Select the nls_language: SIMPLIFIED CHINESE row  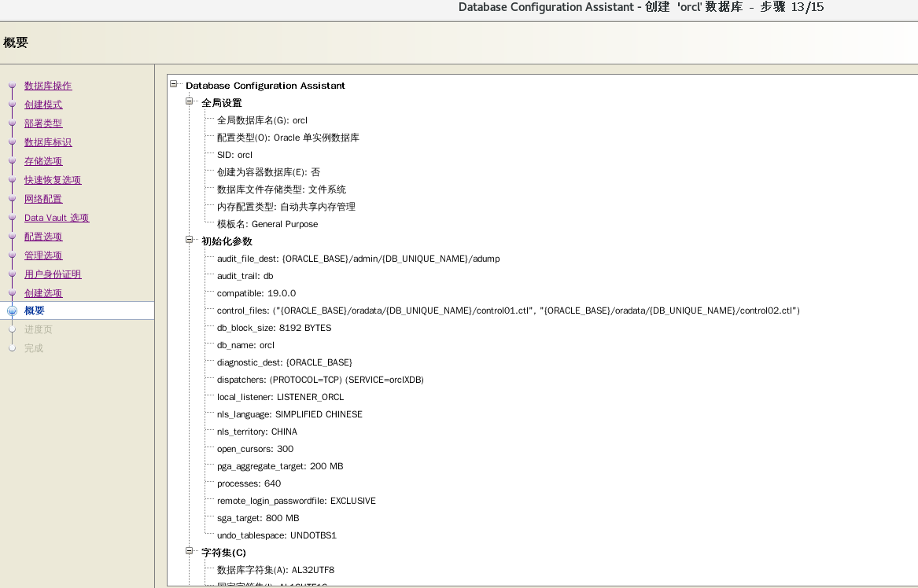[289, 414]
